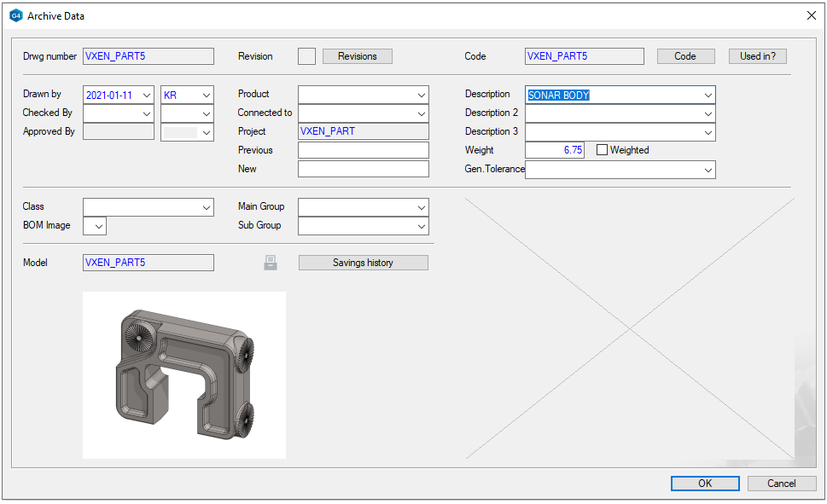The height and width of the screenshot is (504, 827).
Task: Click the G4 application icon in title bar
Action: point(15,15)
